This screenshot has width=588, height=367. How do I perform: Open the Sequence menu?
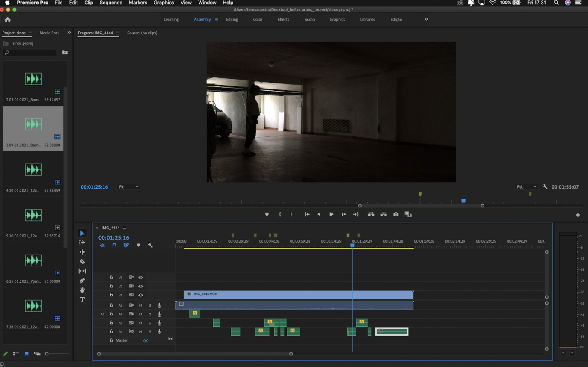pos(110,3)
